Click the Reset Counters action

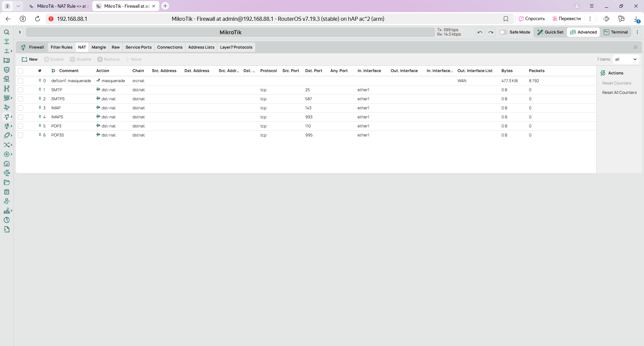(x=616, y=83)
